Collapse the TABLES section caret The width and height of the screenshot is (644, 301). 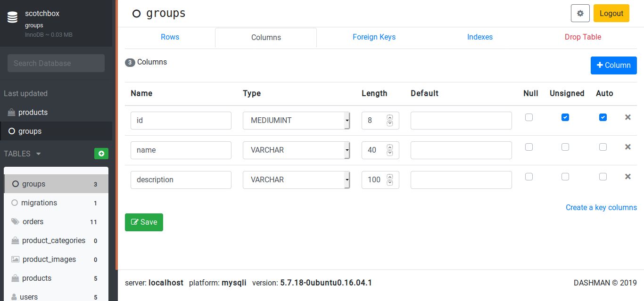[x=38, y=154]
